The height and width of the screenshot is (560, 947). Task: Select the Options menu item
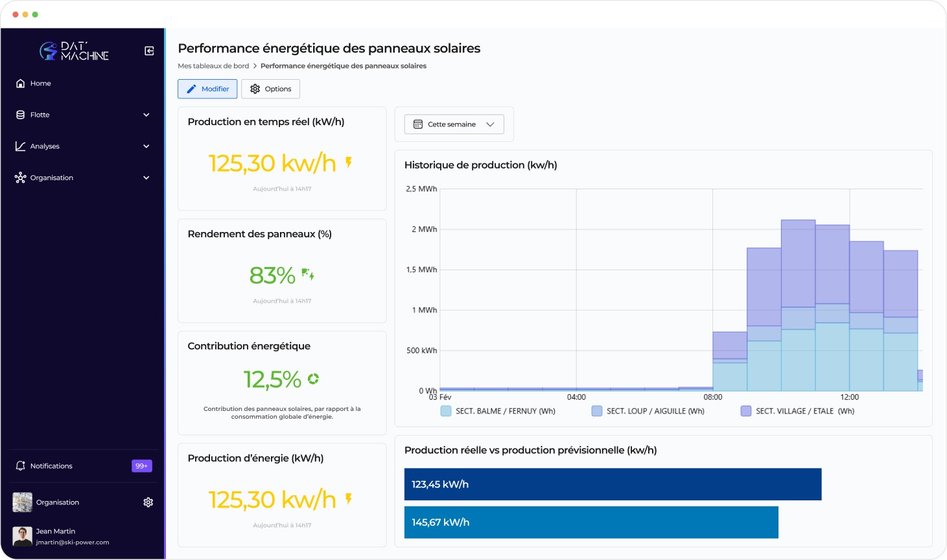point(270,89)
